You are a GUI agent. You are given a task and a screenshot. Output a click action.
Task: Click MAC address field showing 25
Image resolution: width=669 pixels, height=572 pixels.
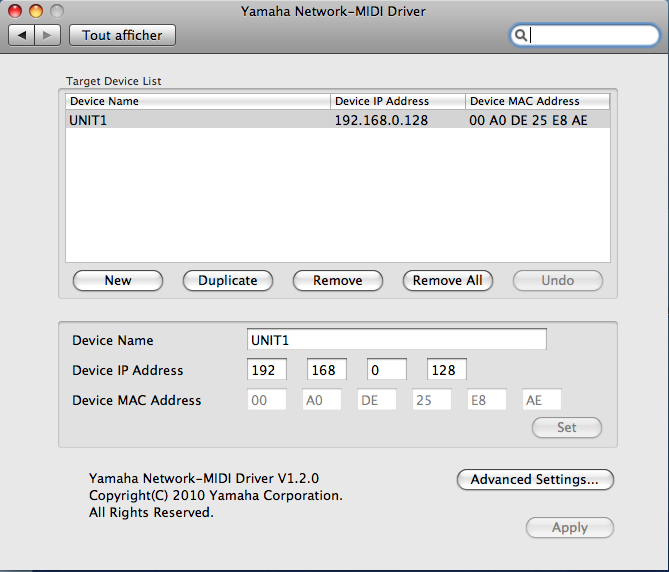coord(432,400)
